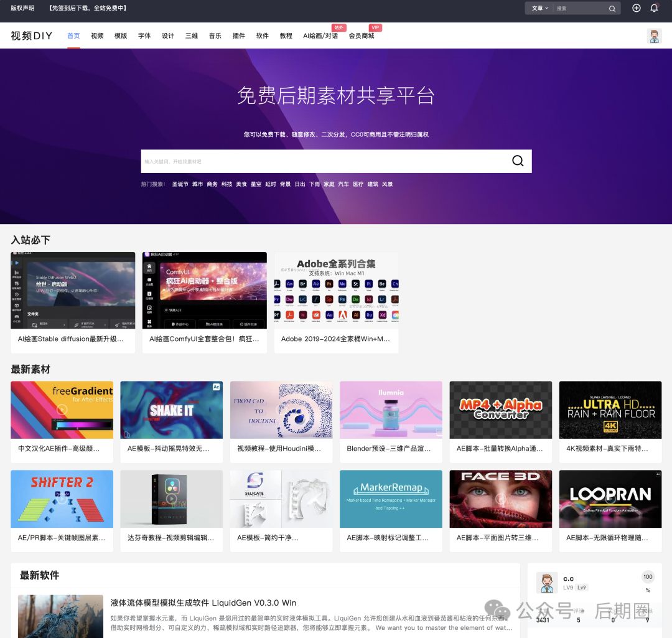Open the MarkerRemap script thumbnail
The height and width of the screenshot is (638, 672).
click(x=391, y=499)
